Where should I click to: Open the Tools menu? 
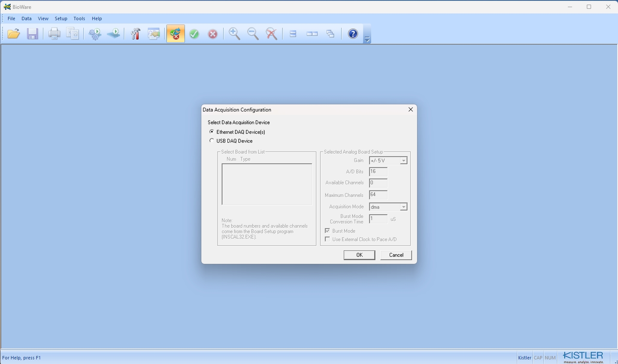[x=79, y=18]
